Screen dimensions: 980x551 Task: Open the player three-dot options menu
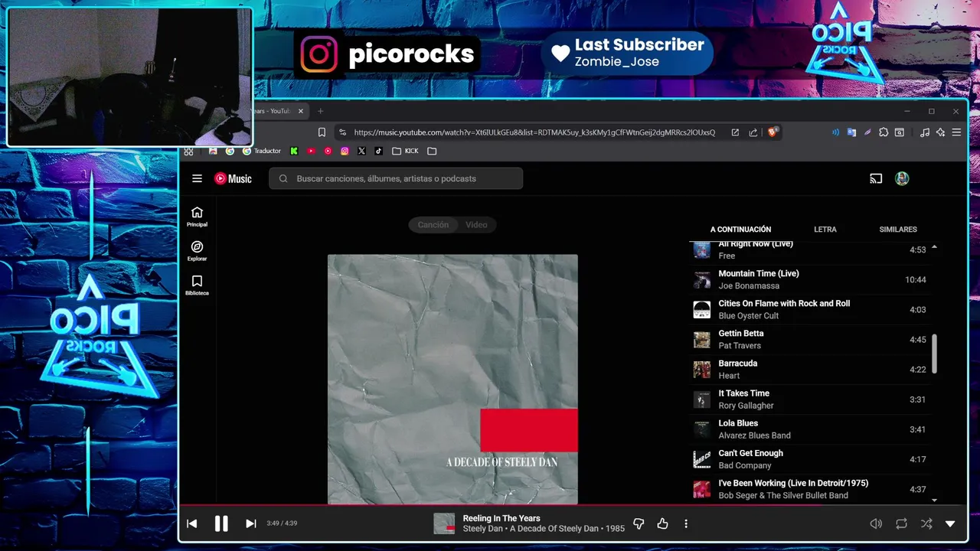click(686, 523)
